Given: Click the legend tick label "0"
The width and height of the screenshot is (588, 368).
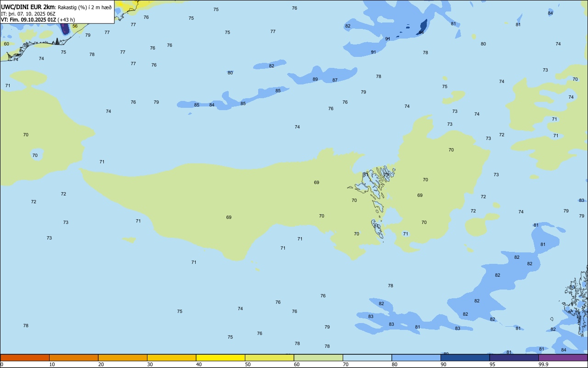Looking at the screenshot, I should click(x=2, y=364).
